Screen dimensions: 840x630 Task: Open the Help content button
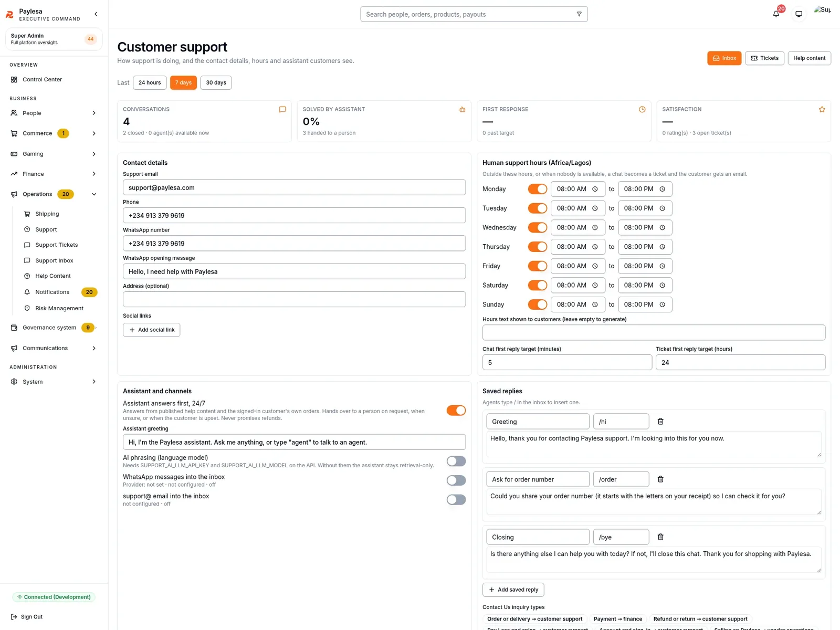coord(809,58)
